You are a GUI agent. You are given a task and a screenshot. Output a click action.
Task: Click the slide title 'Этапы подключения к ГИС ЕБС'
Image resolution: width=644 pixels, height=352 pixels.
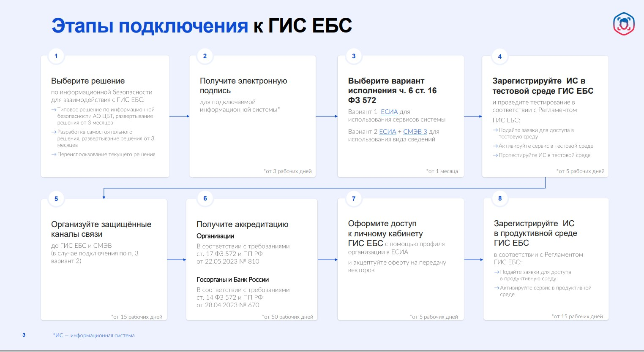(x=202, y=26)
